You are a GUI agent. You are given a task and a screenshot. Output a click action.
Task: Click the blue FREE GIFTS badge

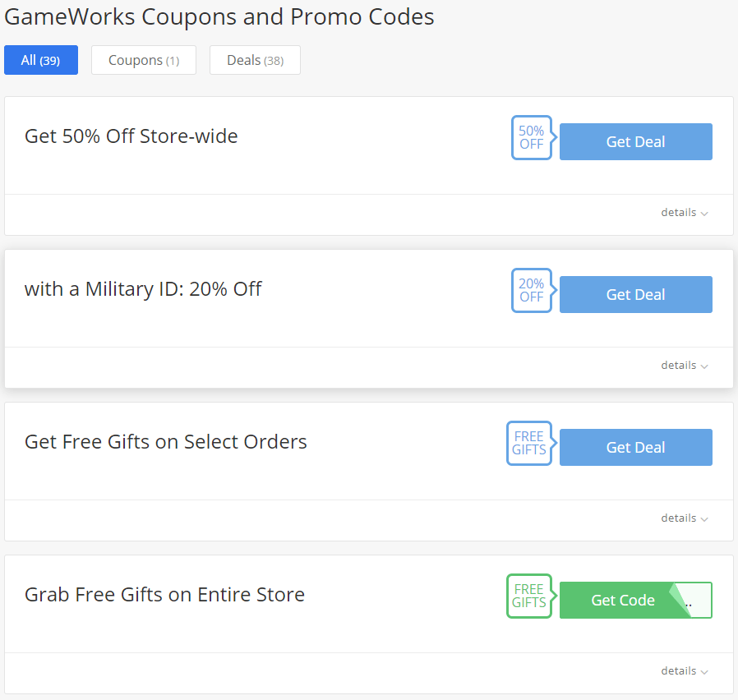tap(529, 443)
